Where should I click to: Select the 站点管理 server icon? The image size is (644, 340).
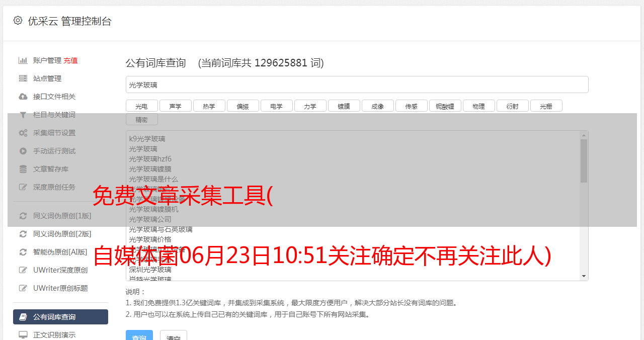(23, 78)
